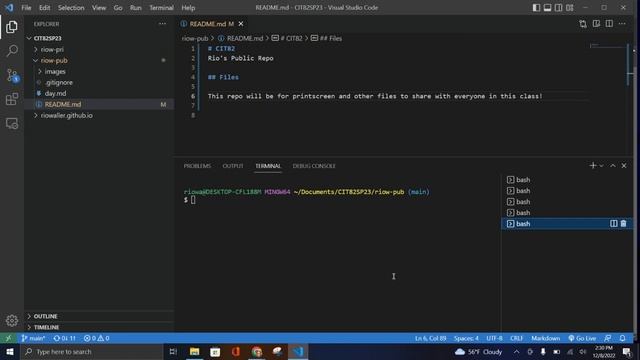Viewport: 640px width, 360px height.
Task: Change the CRLF end of line sequence
Action: 516,338
